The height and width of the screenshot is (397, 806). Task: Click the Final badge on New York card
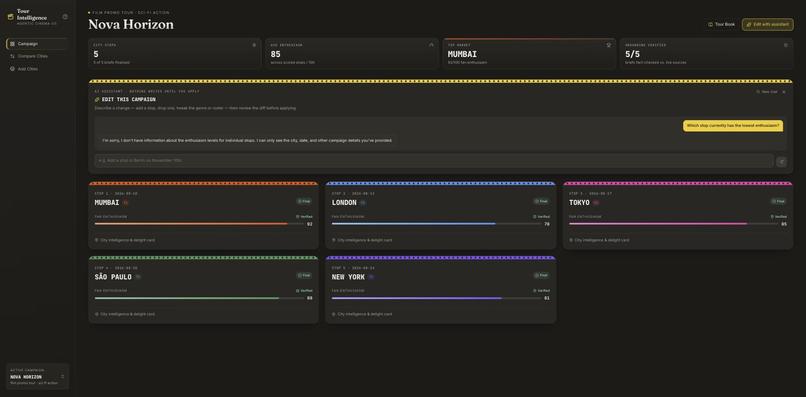541,275
